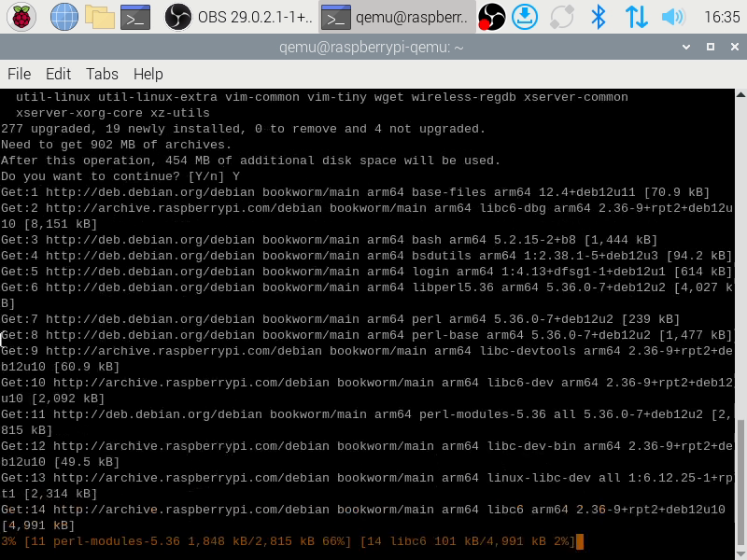Click the 'Get:7' perl arm64 line
This screenshot has height=560, width=747.
click(340, 319)
